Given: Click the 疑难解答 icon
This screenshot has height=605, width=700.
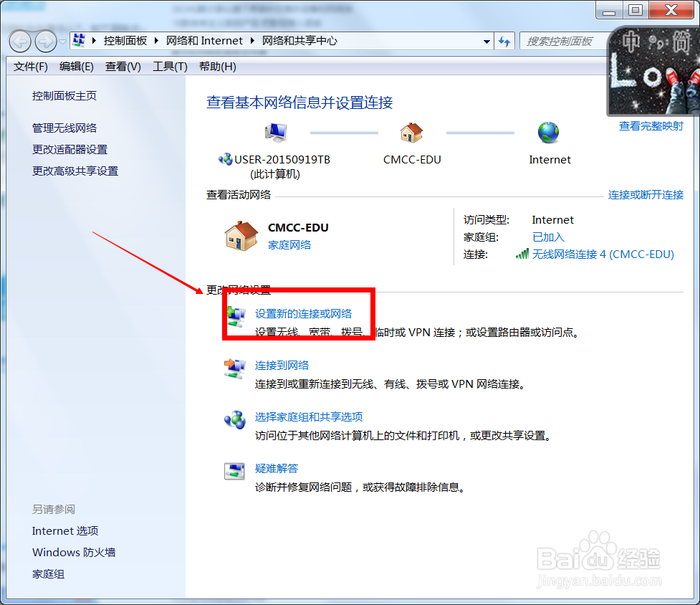Looking at the screenshot, I should 235,472.
